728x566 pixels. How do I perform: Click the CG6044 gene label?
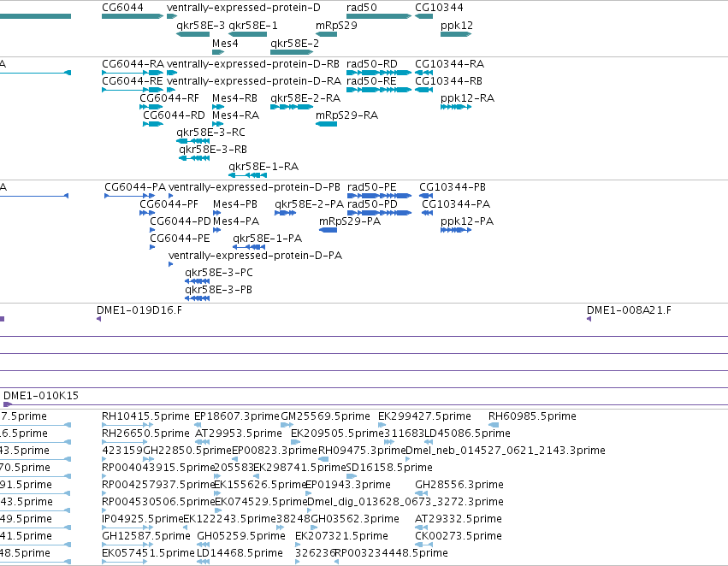pos(122,8)
